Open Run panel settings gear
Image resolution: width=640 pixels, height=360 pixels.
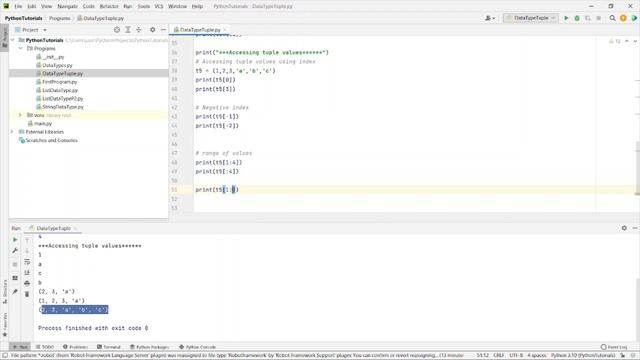click(624, 228)
